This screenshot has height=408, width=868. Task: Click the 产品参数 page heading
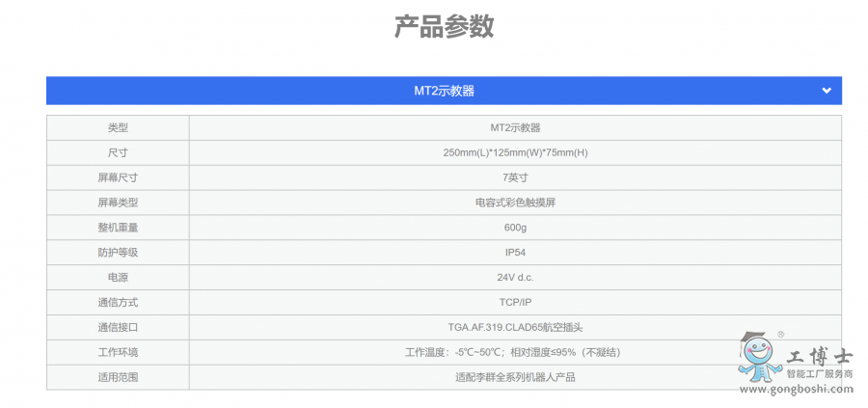pyautogui.click(x=444, y=27)
